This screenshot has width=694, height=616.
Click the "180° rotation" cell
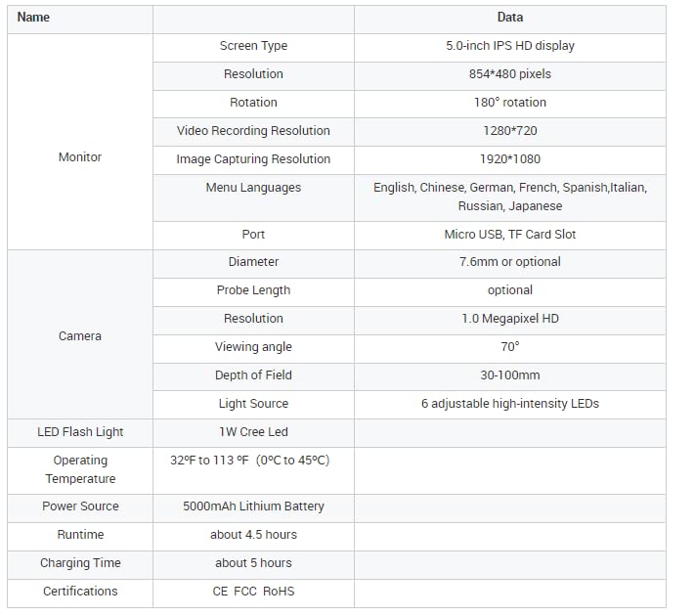click(x=509, y=103)
